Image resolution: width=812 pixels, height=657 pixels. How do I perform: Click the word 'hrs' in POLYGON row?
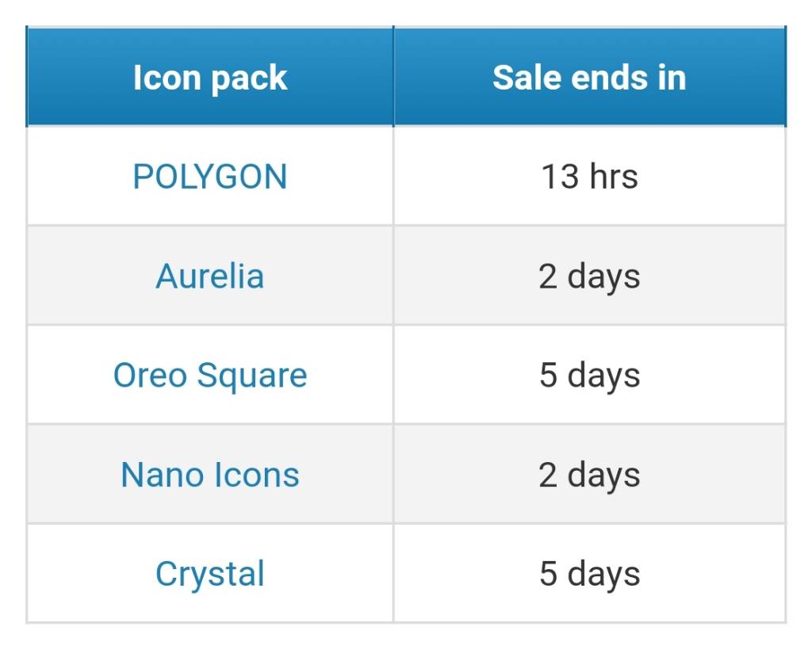point(614,177)
